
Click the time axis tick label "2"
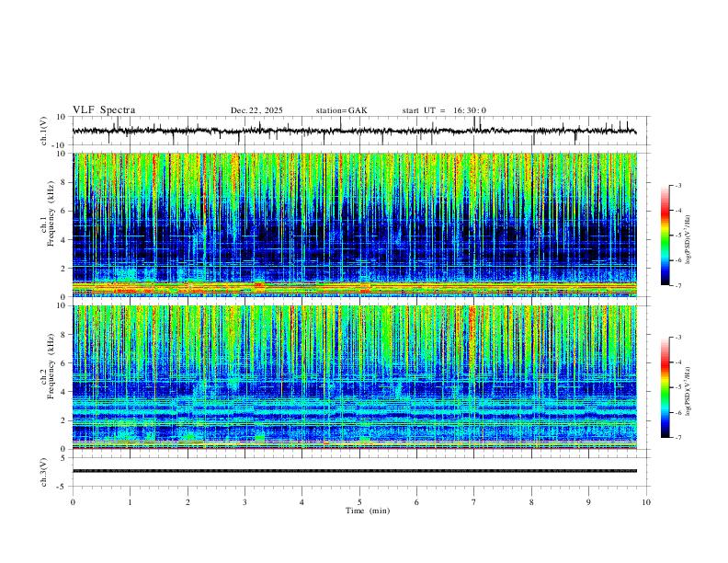188,502
